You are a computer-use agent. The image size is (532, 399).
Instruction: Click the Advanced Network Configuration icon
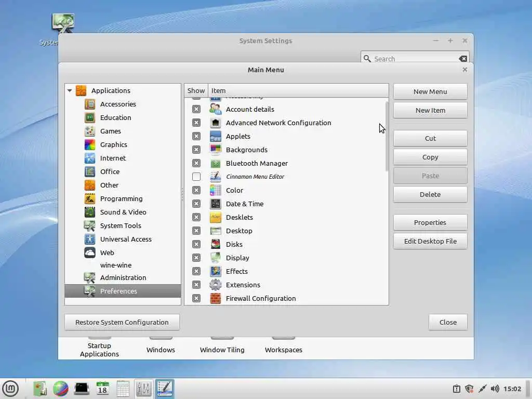(x=216, y=123)
